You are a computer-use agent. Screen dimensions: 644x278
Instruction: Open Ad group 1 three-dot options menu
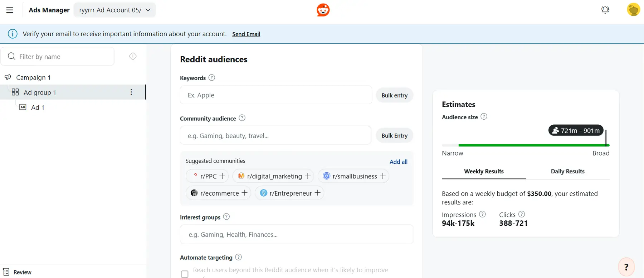tap(131, 92)
